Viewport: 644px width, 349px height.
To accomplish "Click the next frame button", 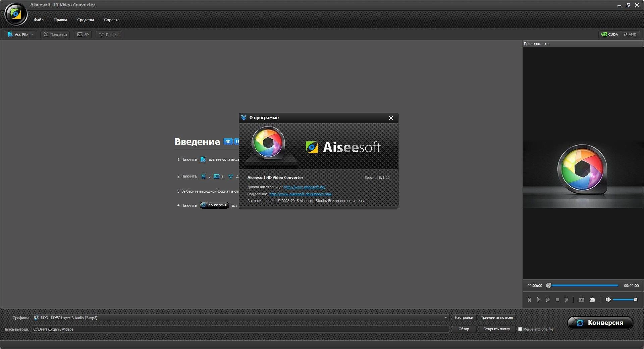I will click(567, 300).
